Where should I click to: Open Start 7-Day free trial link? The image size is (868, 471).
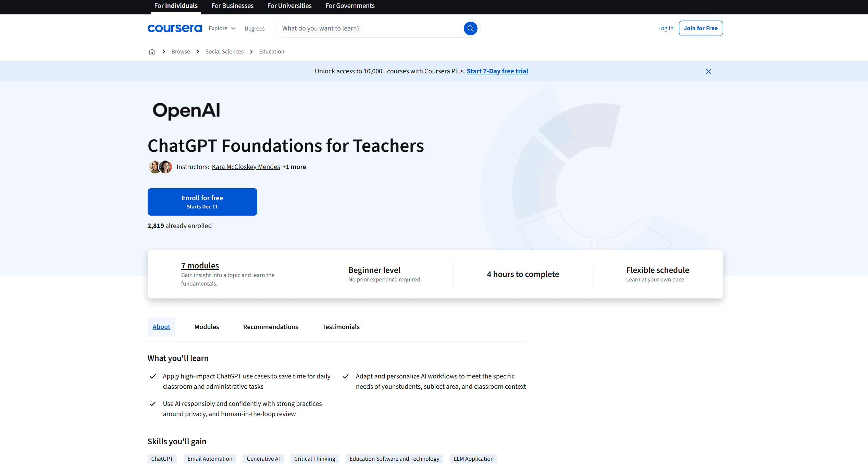tap(497, 71)
